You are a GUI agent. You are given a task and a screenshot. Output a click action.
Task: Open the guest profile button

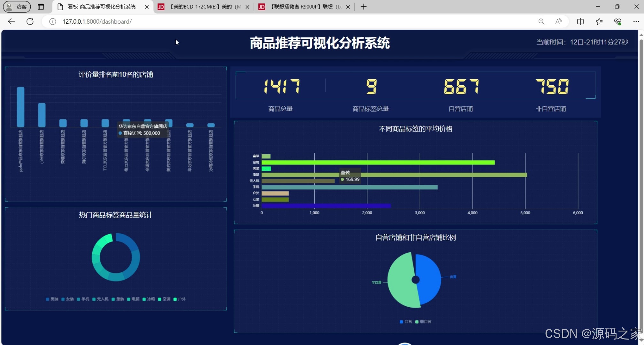(17, 7)
